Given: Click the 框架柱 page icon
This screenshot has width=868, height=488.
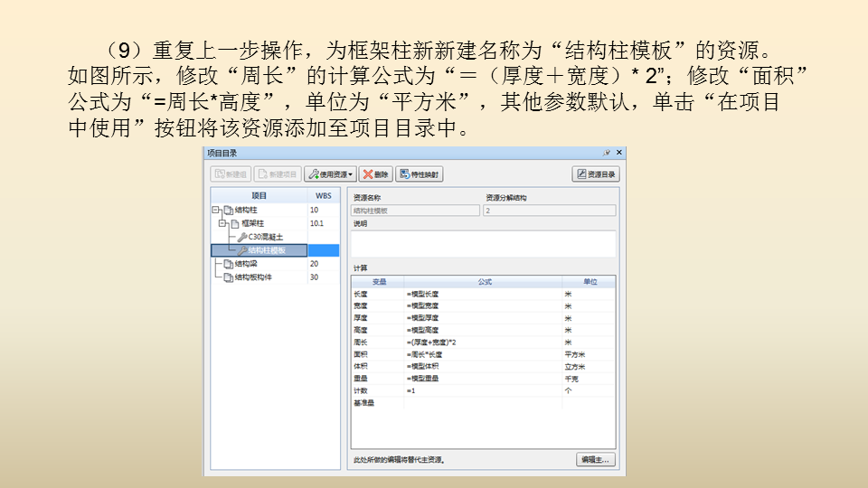Looking at the screenshot, I should coord(235,223).
